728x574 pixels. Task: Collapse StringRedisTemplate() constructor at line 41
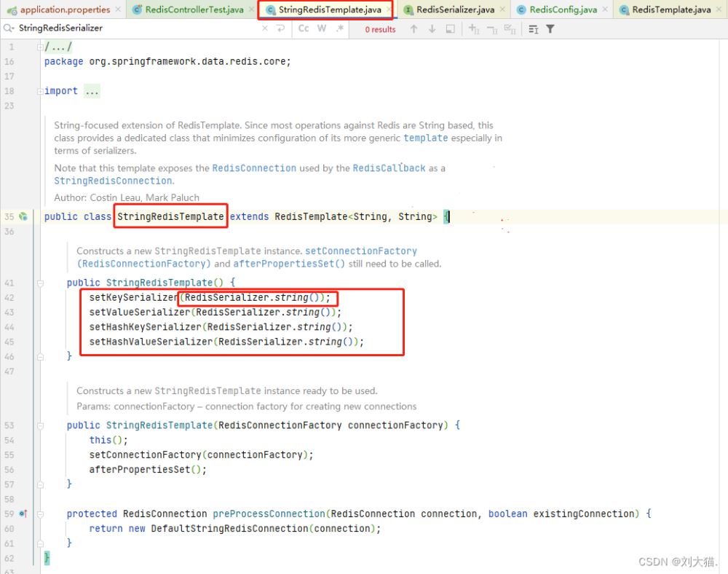39,283
